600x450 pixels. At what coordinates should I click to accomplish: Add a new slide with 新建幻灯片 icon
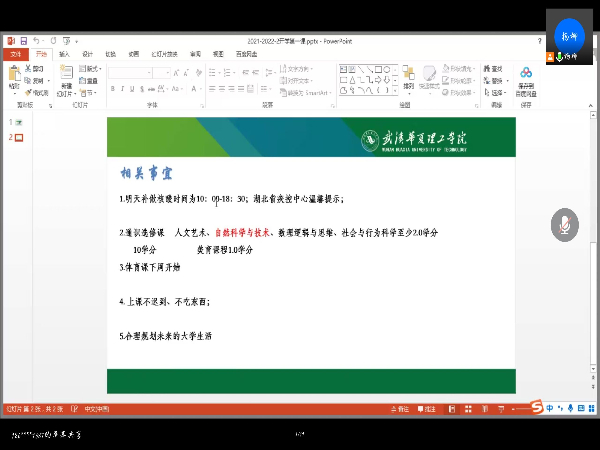click(x=67, y=73)
